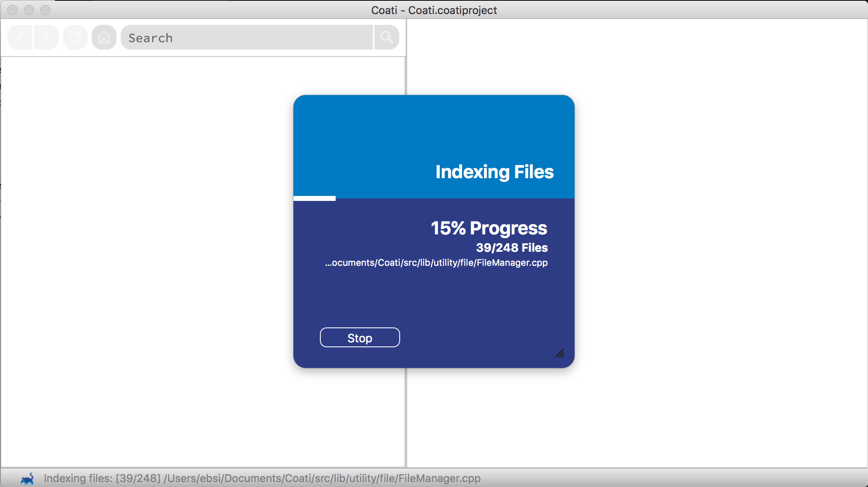Image resolution: width=868 pixels, height=487 pixels.
Task: Click the status bar indexing message
Action: [262, 478]
